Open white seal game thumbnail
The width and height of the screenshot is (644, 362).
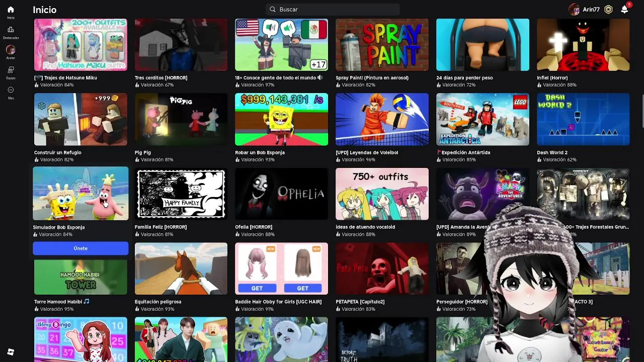[x=281, y=339]
